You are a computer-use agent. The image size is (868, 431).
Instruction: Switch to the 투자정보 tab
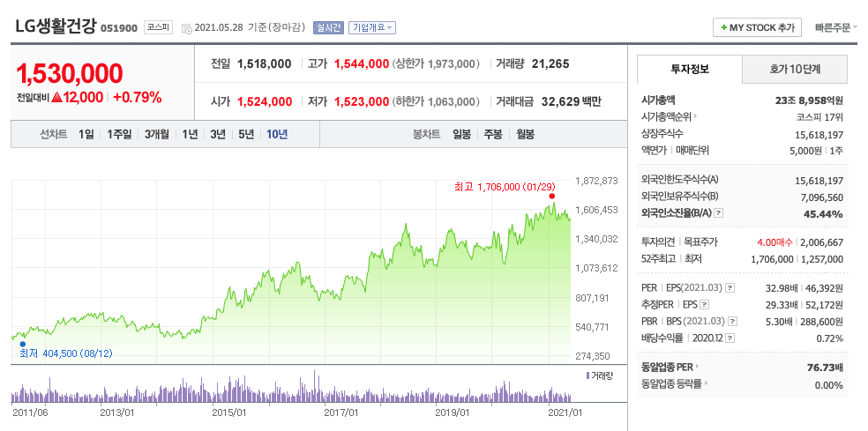pos(689,69)
